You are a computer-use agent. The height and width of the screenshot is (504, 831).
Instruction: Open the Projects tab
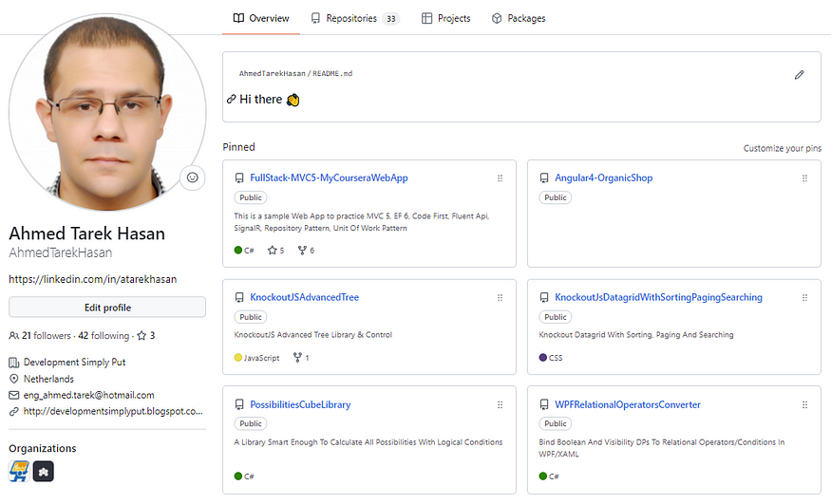pos(445,18)
